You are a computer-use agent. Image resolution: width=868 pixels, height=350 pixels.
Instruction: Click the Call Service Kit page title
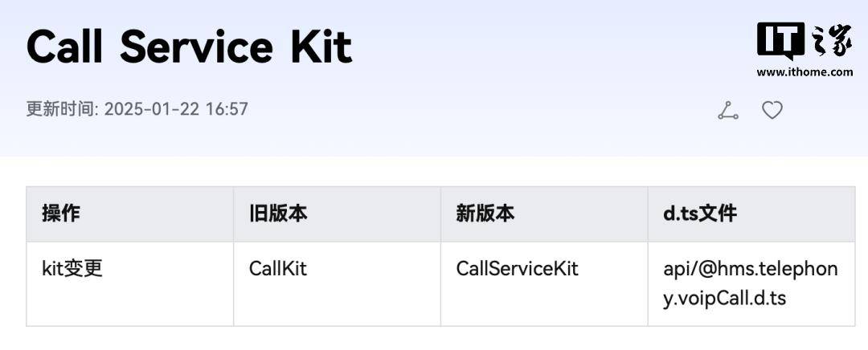point(190,47)
